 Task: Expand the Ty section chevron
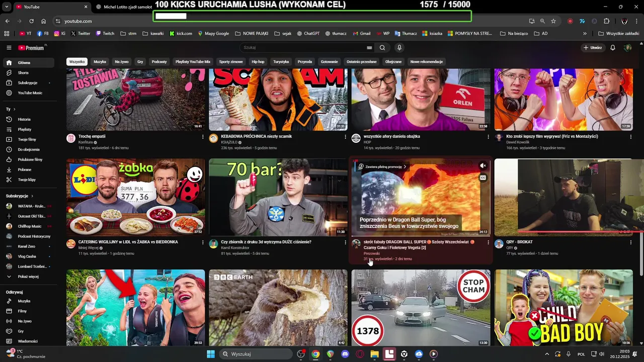pyautogui.click(x=14, y=109)
